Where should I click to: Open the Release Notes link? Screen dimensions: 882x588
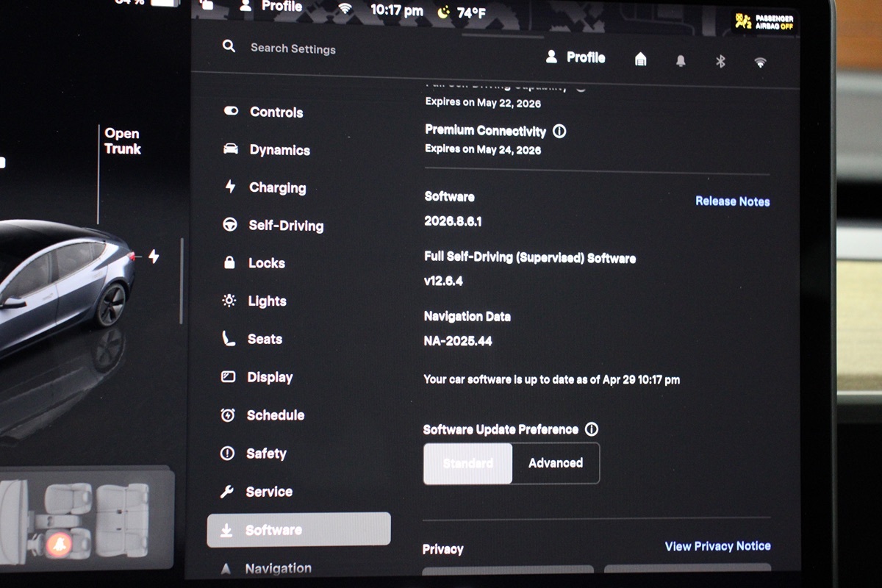733,201
